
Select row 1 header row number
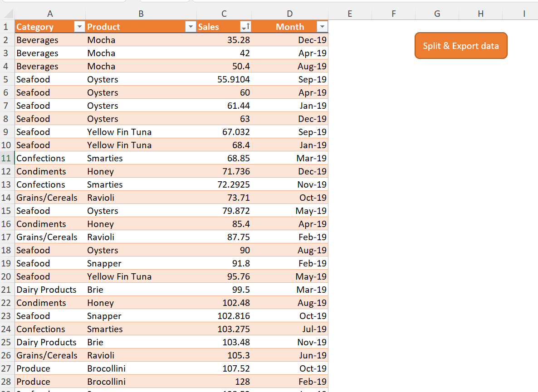tap(6, 27)
